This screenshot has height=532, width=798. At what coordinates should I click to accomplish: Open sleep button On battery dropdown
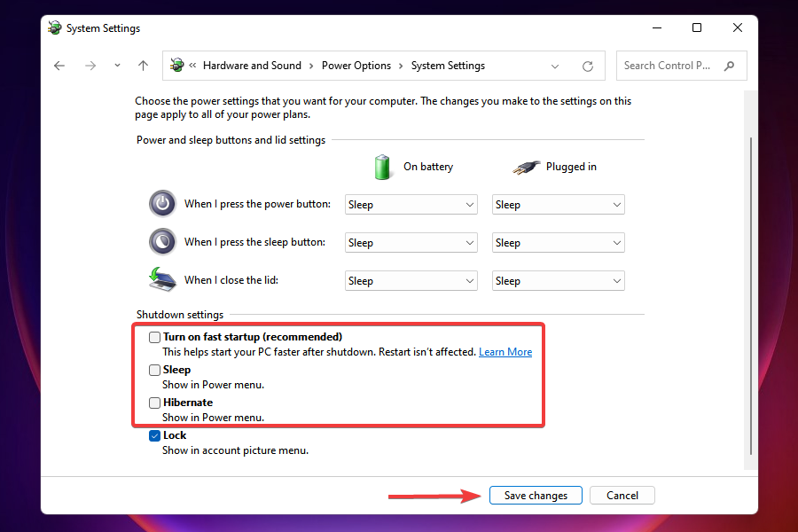411,243
